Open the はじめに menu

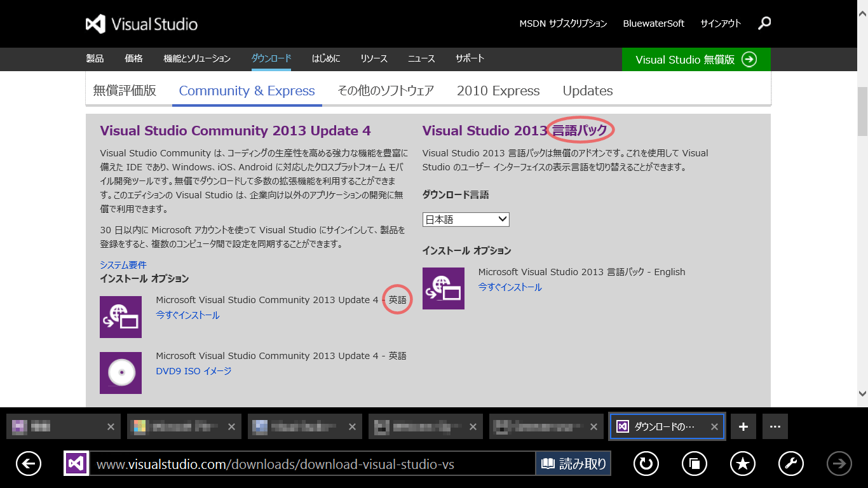[326, 58]
